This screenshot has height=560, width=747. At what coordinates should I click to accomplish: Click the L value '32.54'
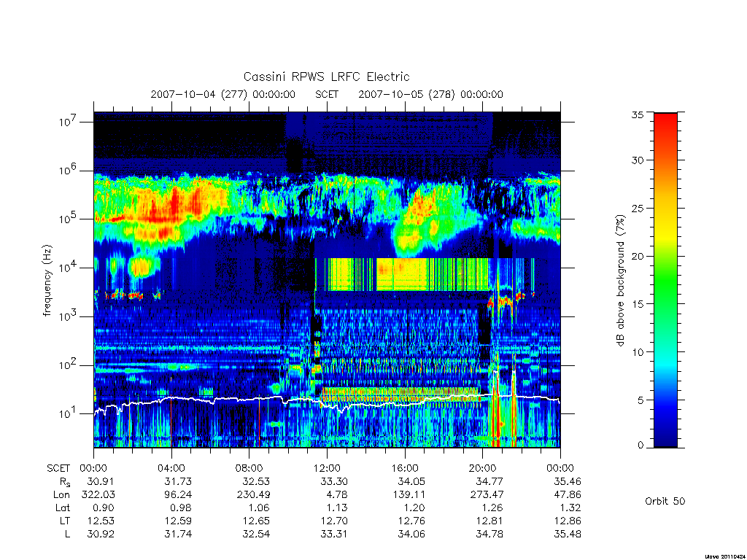tap(256, 534)
